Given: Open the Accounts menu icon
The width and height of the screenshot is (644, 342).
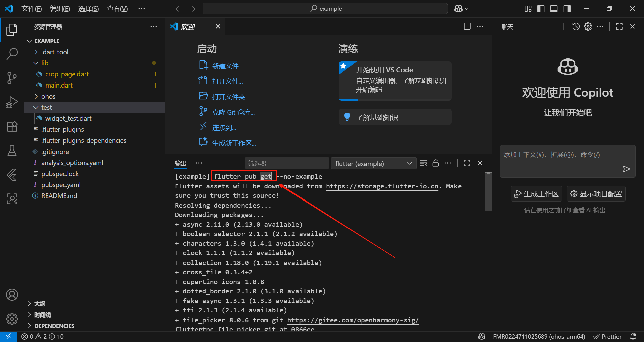Looking at the screenshot, I should (12, 295).
